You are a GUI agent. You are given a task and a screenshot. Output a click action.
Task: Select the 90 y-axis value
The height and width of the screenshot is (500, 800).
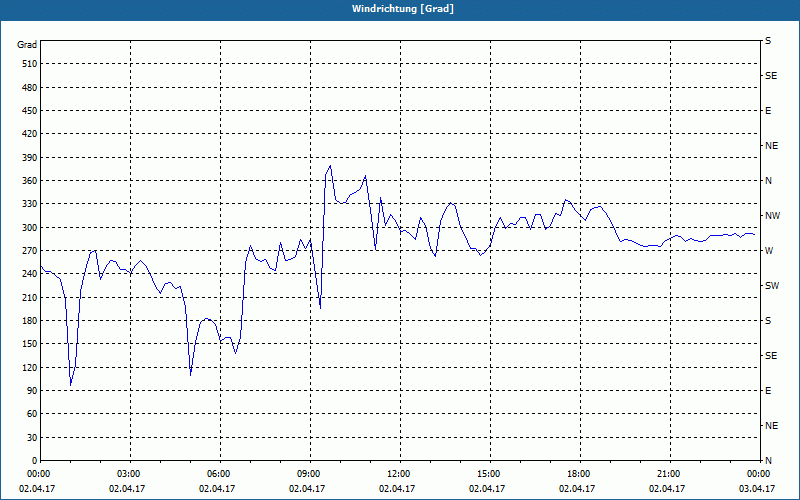pyautogui.click(x=32, y=391)
